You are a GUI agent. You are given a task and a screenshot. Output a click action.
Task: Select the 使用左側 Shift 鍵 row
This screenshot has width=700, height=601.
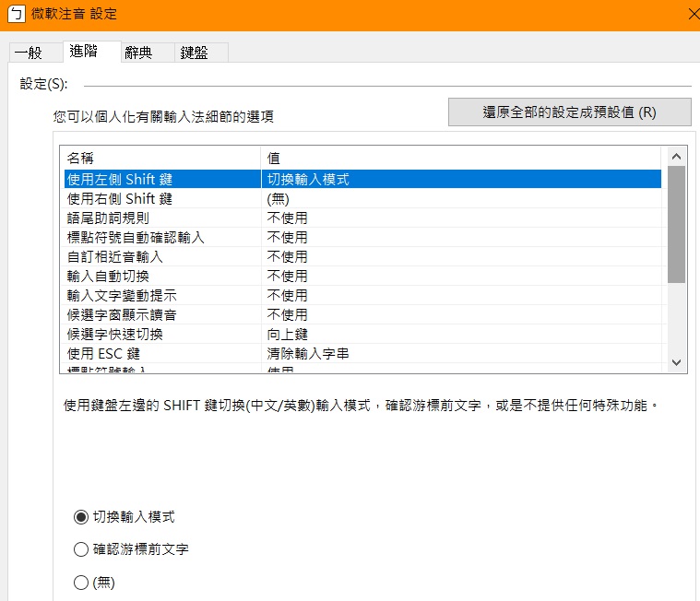362,179
